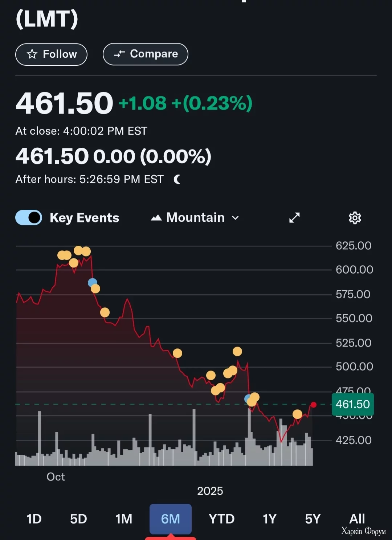Show the All time range
392x540 pixels.
(x=357, y=519)
